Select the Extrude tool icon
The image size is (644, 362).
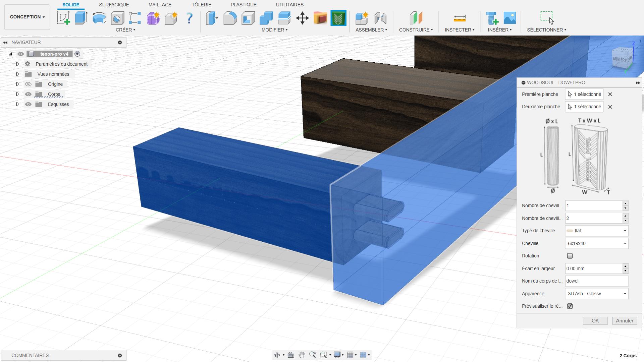[81, 18]
